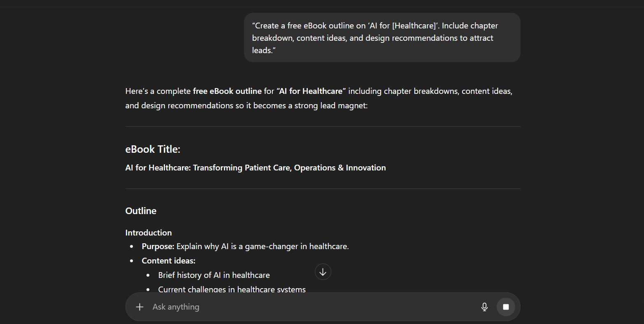The image size is (644, 324).
Task: Click the 'Content ideas:' bullet label
Action: click(168, 261)
